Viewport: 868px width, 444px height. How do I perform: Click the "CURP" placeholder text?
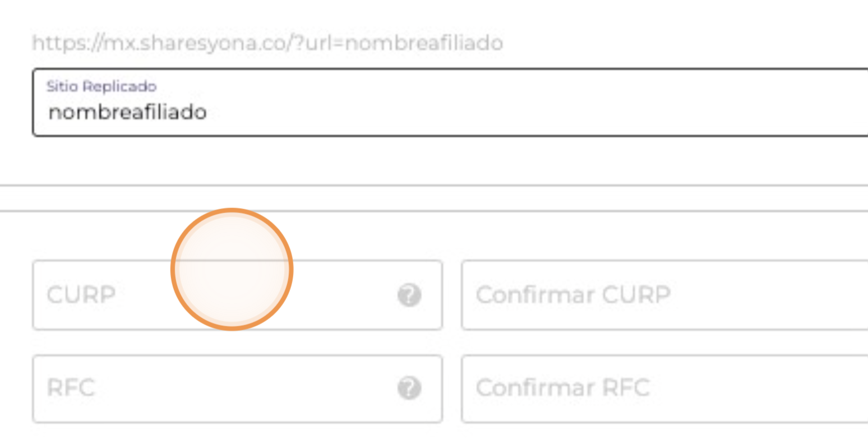pyautogui.click(x=81, y=295)
